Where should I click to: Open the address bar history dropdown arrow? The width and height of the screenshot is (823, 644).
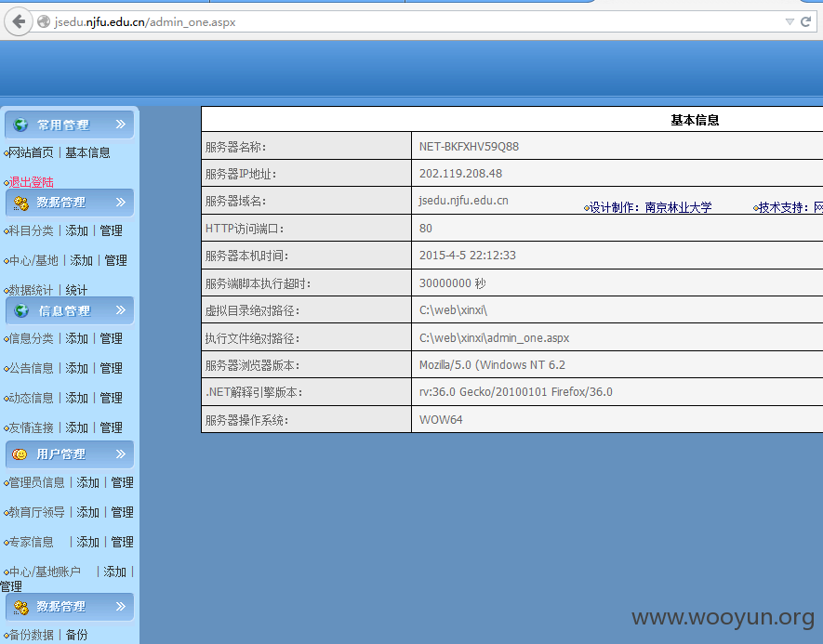(790, 21)
